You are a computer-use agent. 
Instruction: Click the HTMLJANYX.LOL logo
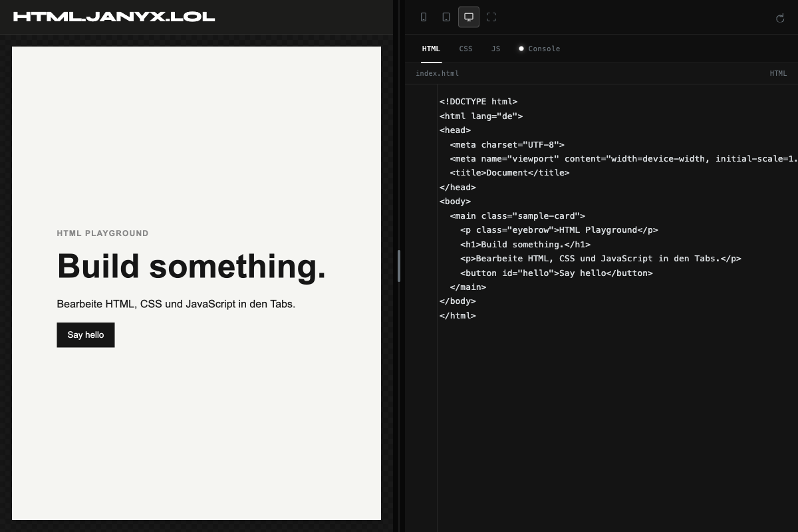click(x=114, y=17)
